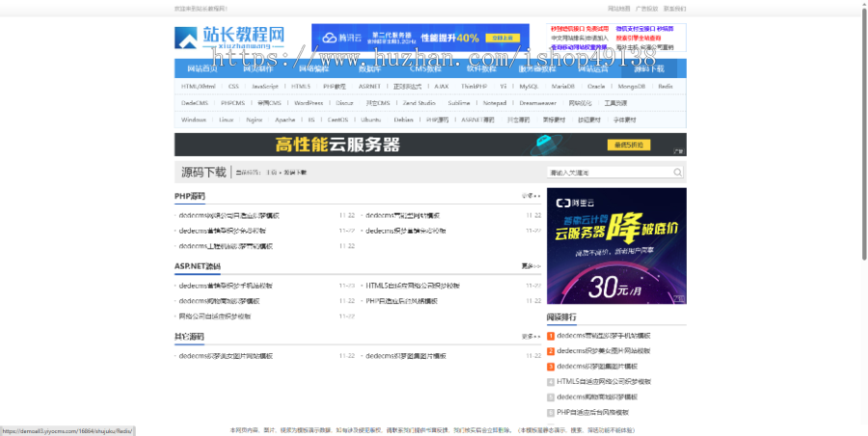This screenshot has width=868, height=436.
Task: Open the 网页制作 nav tab
Action: click(x=258, y=68)
